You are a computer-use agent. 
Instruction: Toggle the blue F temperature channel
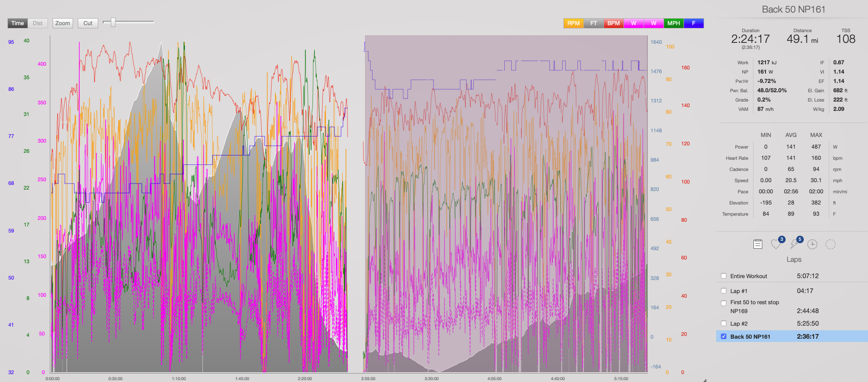point(693,23)
